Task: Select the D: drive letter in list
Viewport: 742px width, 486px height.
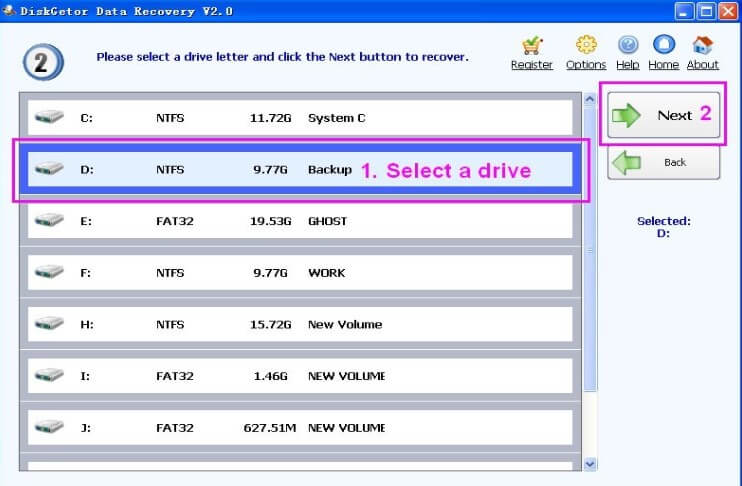Action: click(x=87, y=170)
